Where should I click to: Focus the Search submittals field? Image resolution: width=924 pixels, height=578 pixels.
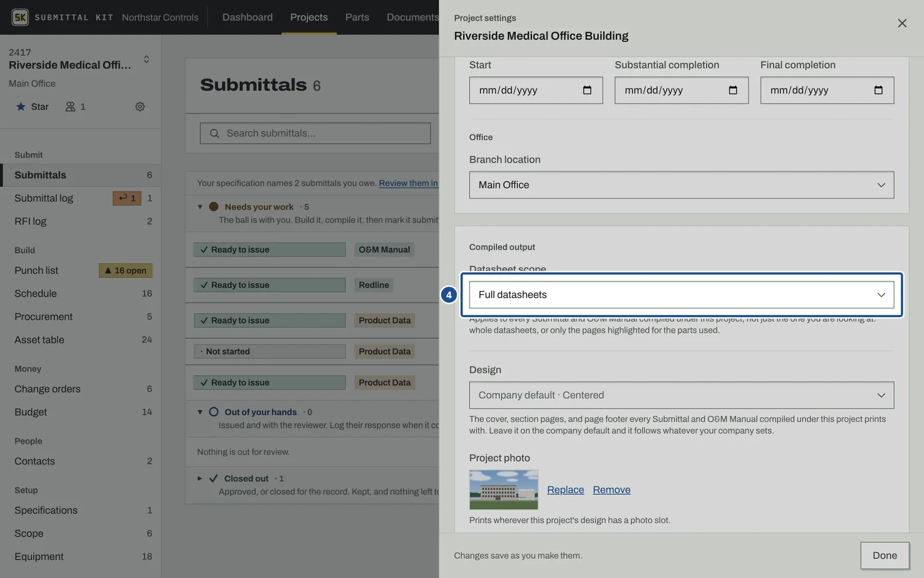click(315, 134)
